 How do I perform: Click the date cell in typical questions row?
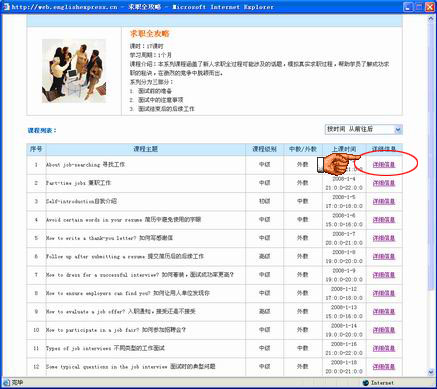(x=344, y=367)
